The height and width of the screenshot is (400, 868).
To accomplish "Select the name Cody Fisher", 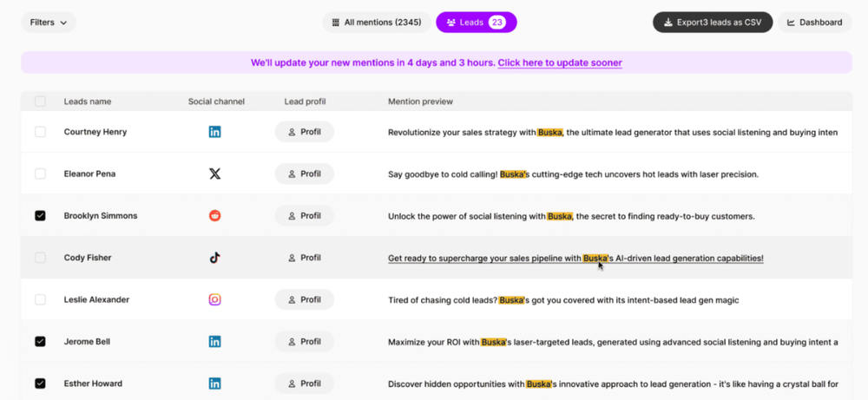I will pyautogui.click(x=88, y=258).
